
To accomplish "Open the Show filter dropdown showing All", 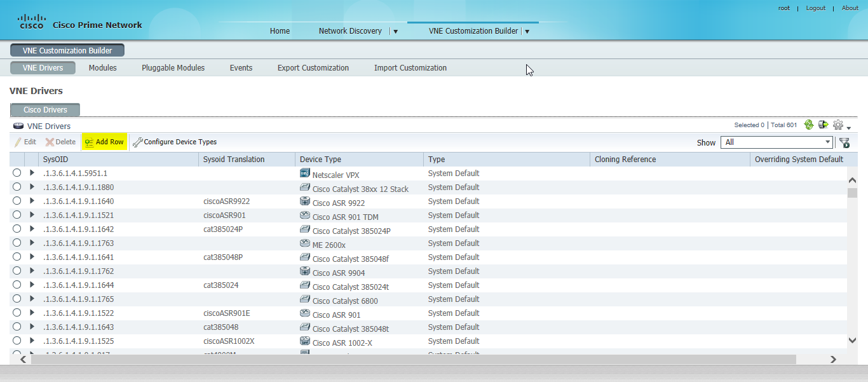I will [776, 142].
